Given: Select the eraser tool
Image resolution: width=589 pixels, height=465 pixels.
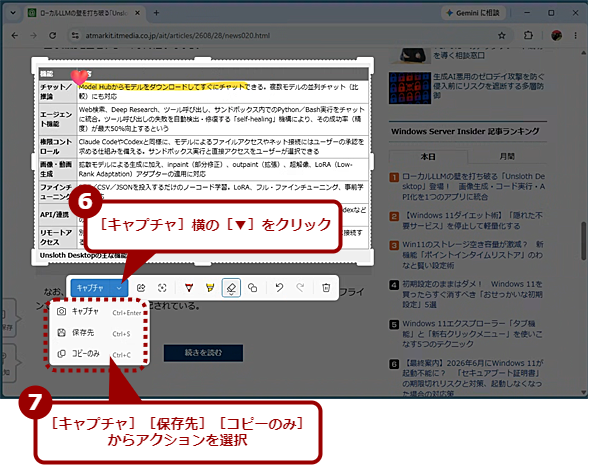Looking at the screenshot, I should (231, 288).
